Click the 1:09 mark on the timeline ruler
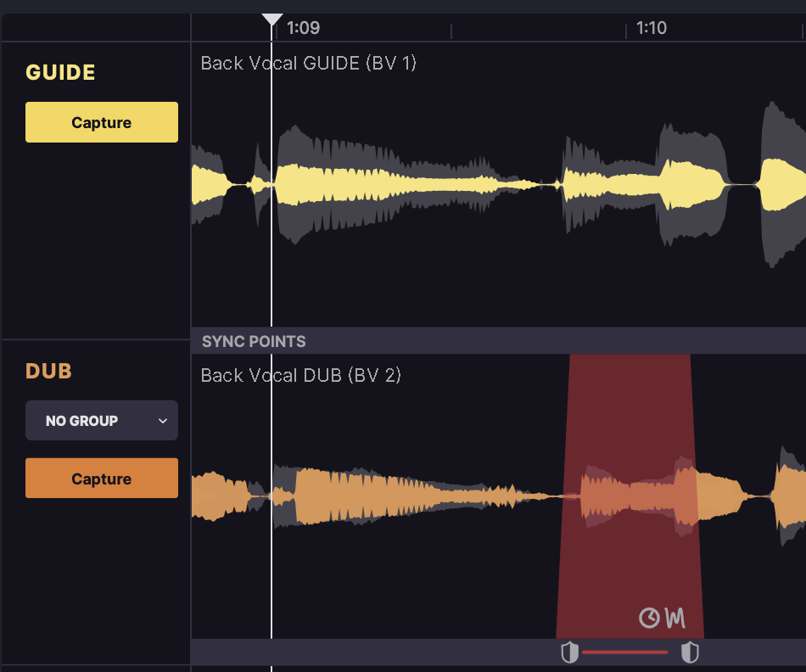This screenshot has height=672, width=806. 303,28
